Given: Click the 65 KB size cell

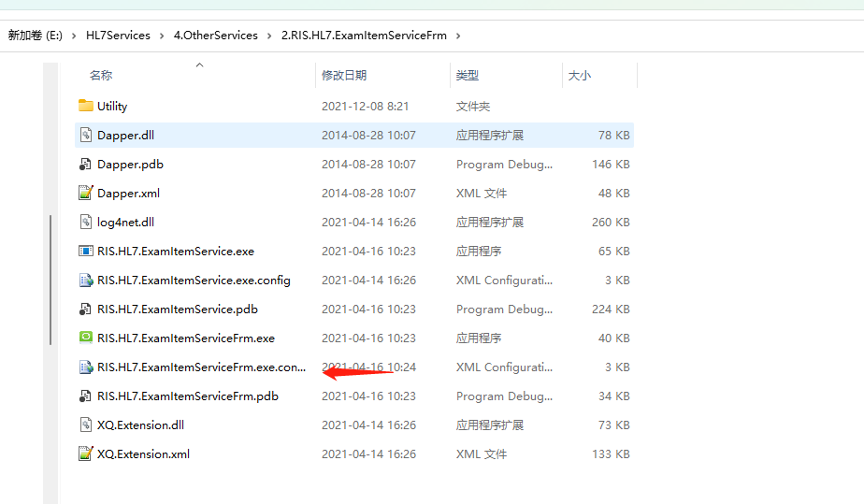Looking at the screenshot, I should 613,252.
